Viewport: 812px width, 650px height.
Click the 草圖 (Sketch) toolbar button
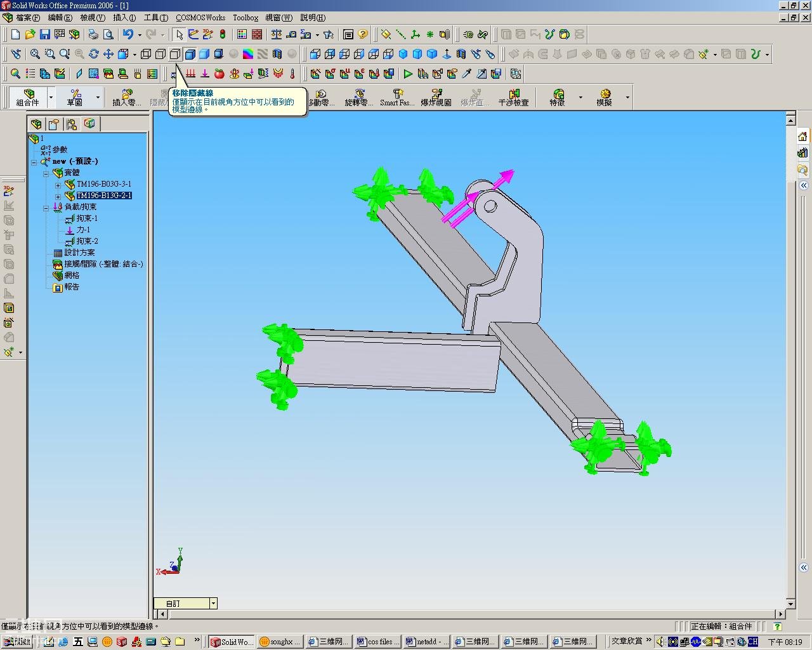(75, 97)
